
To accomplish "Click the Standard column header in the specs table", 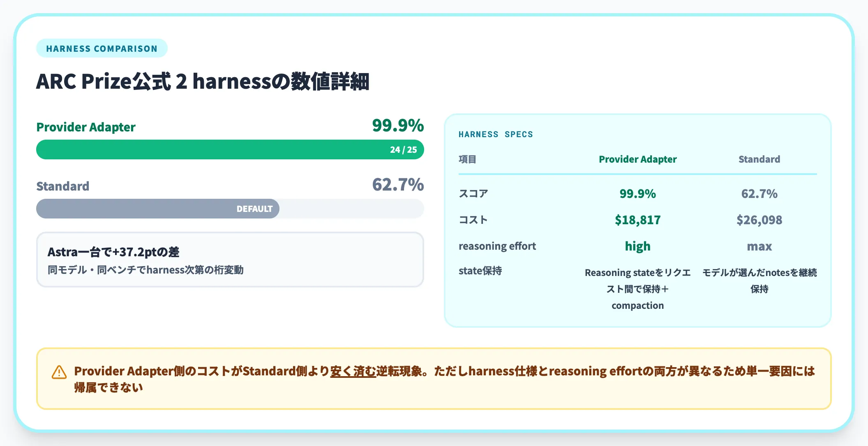I will pyautogui.click(x=759, y=159).
